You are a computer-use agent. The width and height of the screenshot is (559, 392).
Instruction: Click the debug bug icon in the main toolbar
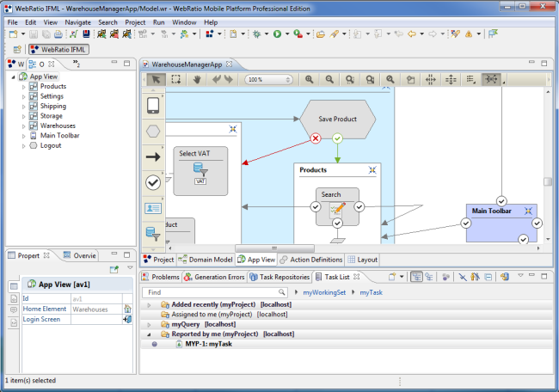256,34
